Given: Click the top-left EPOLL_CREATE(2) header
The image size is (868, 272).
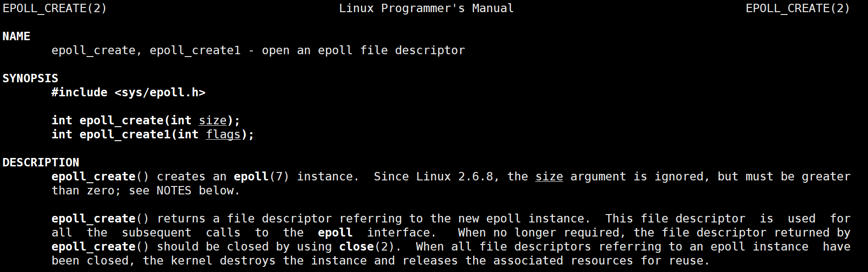Looking at the screenshot, I should tap(55, 8).
